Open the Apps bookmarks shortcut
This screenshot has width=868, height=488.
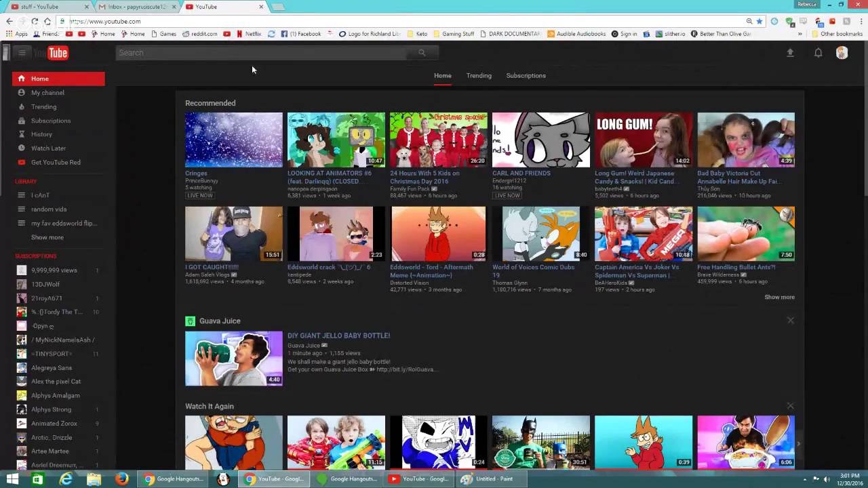click(x=17, y=34)
